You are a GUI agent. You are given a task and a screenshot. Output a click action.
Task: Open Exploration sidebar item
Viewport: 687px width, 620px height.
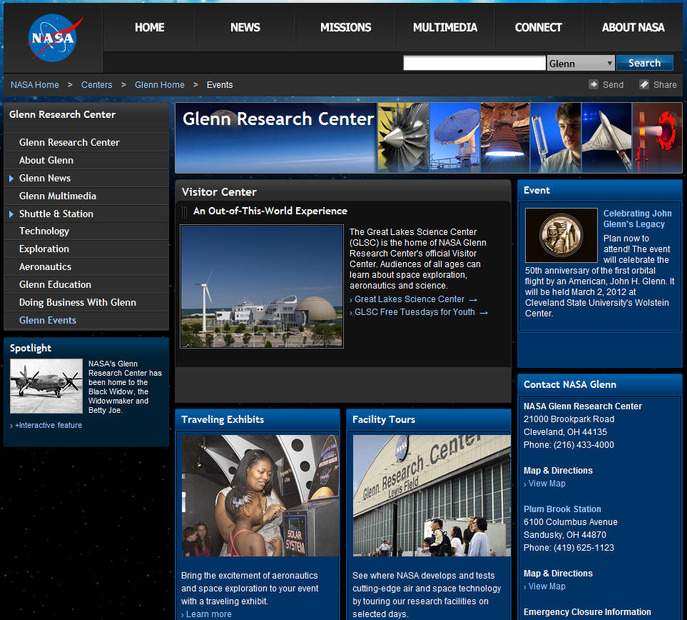click(44, 249)
